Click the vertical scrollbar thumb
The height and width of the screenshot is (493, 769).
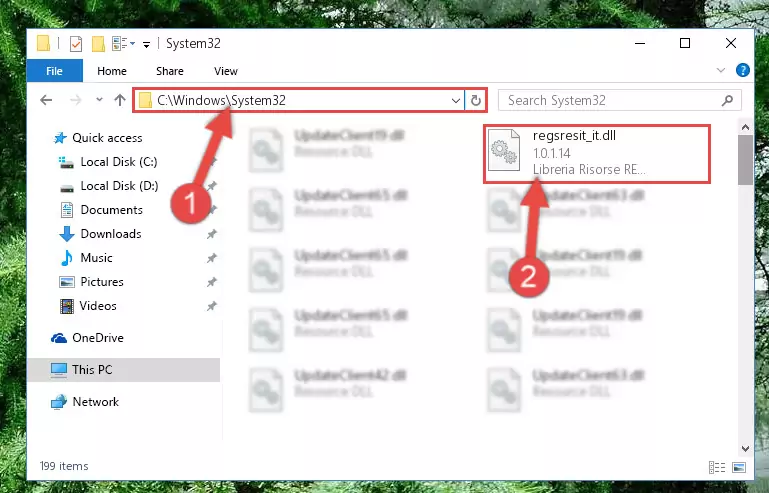[745, 160]
